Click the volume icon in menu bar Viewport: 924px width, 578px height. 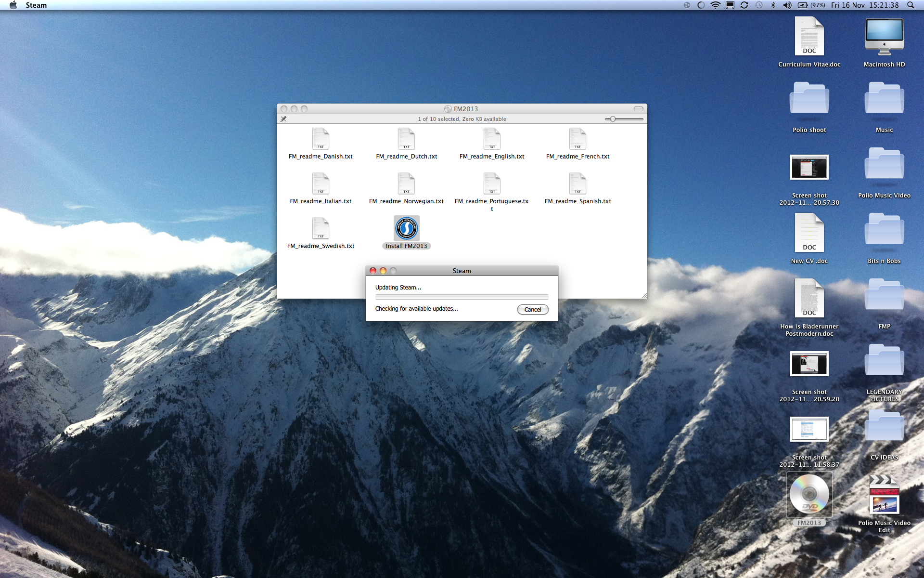[x=787, y=5]
